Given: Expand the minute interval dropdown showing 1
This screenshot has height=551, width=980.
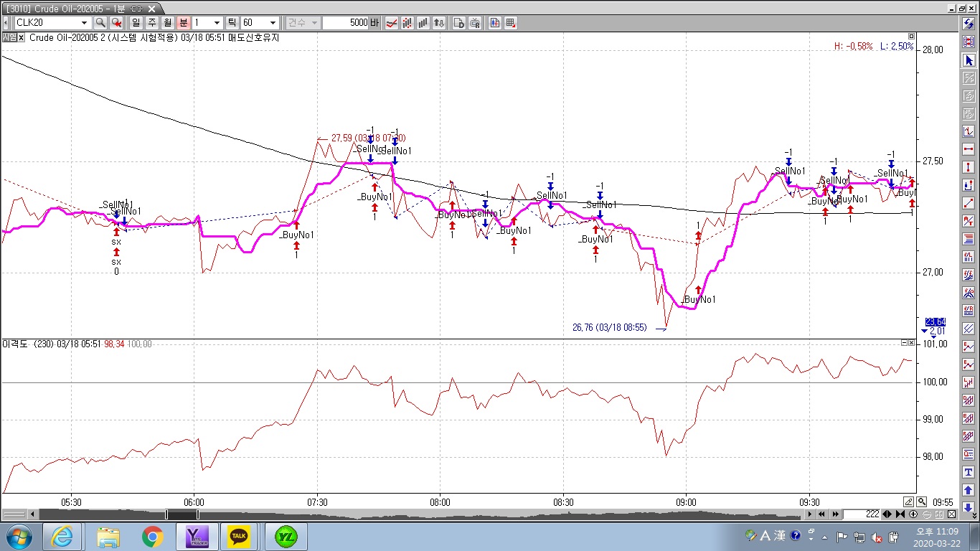Looking at the screenshot, I should pos(217,23).
